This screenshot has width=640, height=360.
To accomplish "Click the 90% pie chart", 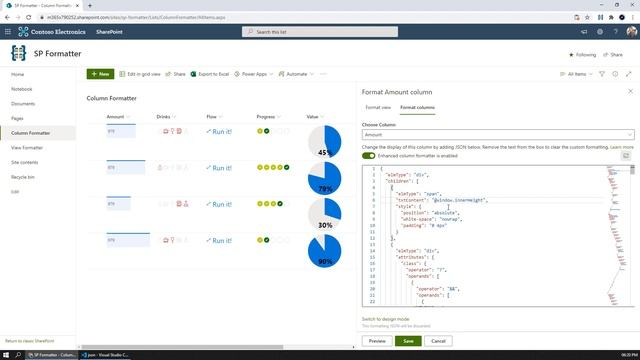I will click(324, 251).
